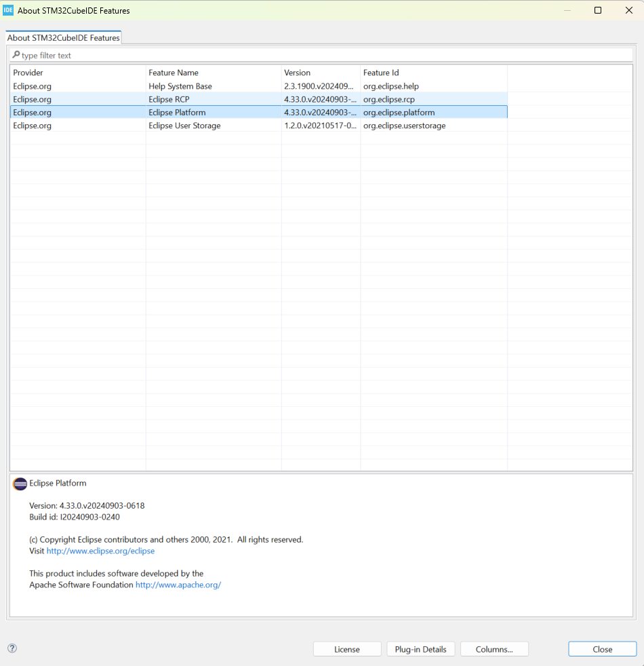The width and height of the screenshot is (644, 666).
Task: Click the Version 4.33.0.v20240903-0618 detail text
Action: tap(87, 505)
